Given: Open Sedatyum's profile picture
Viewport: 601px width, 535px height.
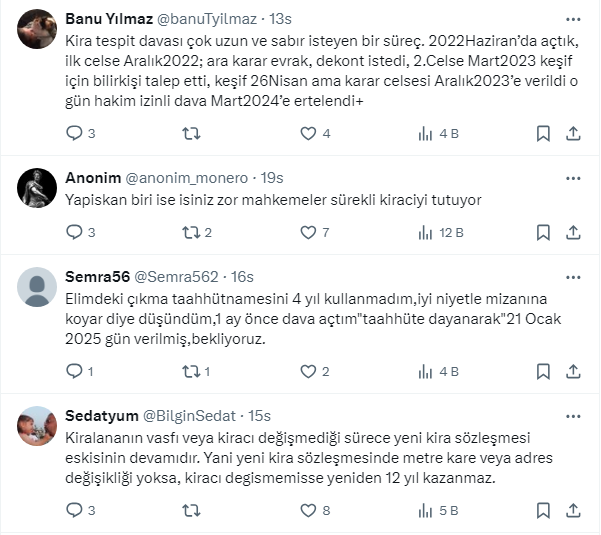Looking at the screenshot, I should point(37,426).
